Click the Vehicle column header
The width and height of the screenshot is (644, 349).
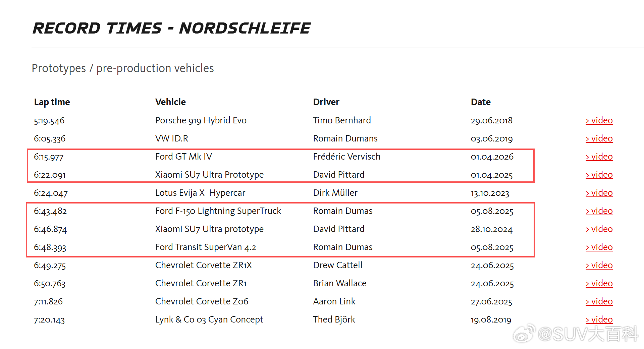(x=170, y=102)
